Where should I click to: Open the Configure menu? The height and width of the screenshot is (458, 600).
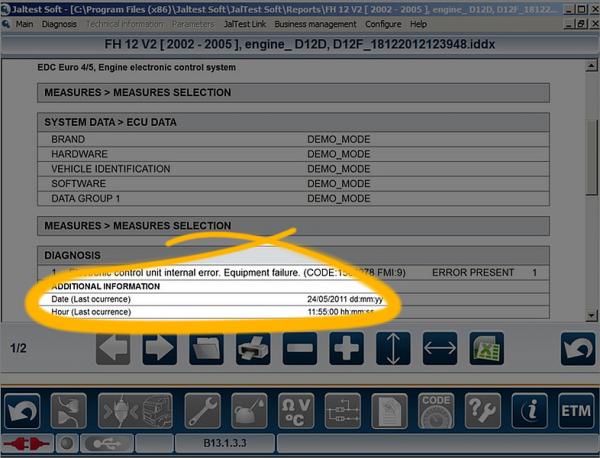[383, 24]
